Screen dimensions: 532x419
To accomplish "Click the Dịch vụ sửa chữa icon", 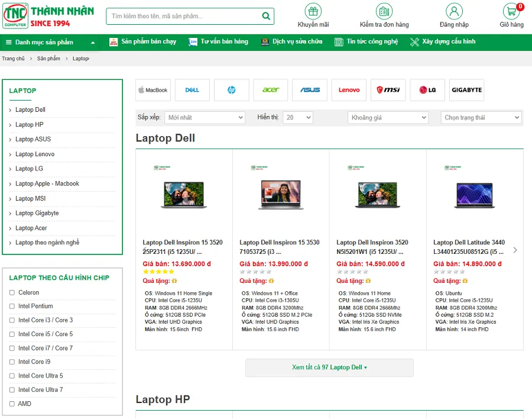I will pyautogui.click(x=265, y=42).
